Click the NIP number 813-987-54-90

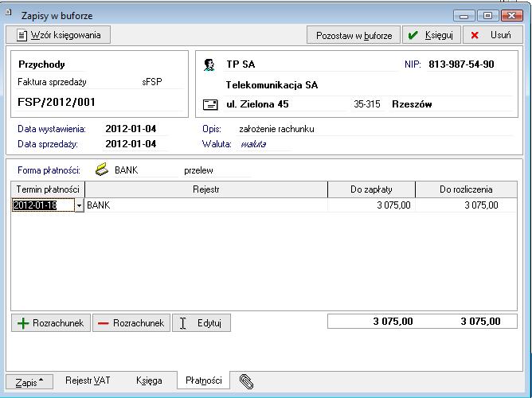pos(461,64)
